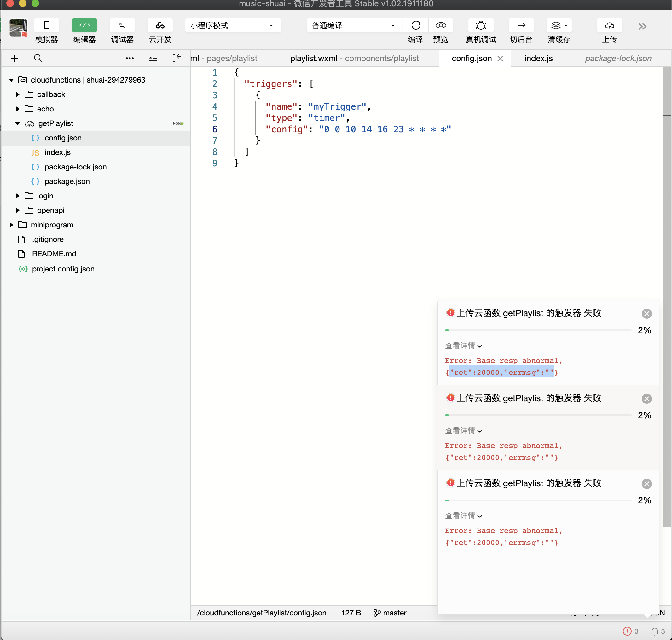Image resolution: width=672 pixels, height=640 pixels.
Task: Close the config.json tab
Action: click(x=500, y=58)
